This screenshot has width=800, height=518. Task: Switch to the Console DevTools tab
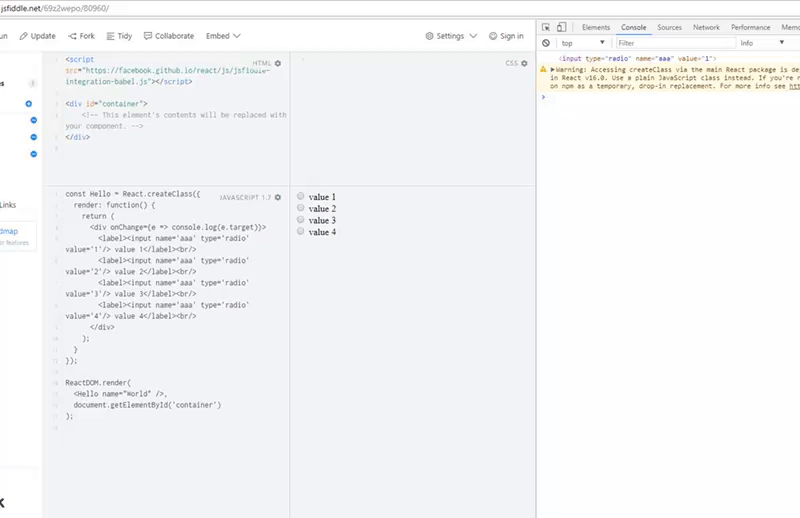tap(633, 28)
